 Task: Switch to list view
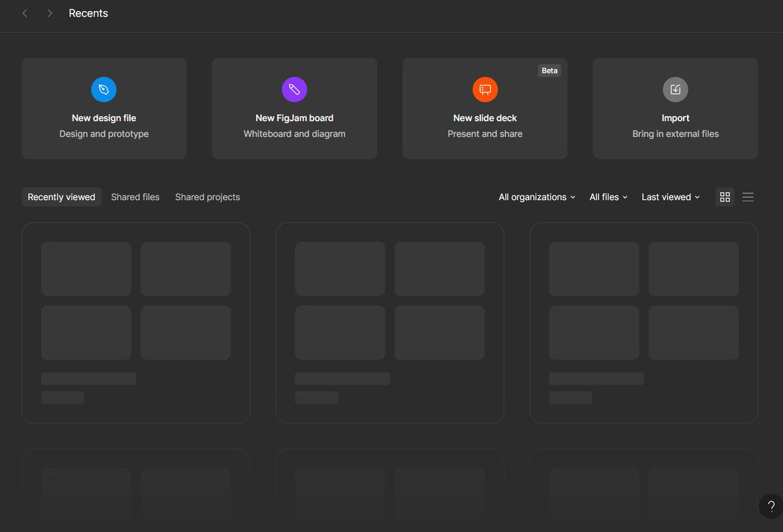click(748, 197)
